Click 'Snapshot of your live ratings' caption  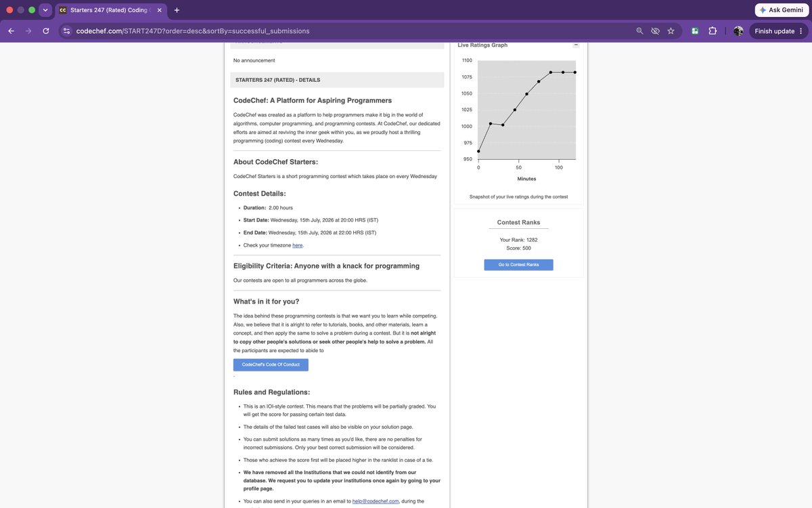coord(518,197)
